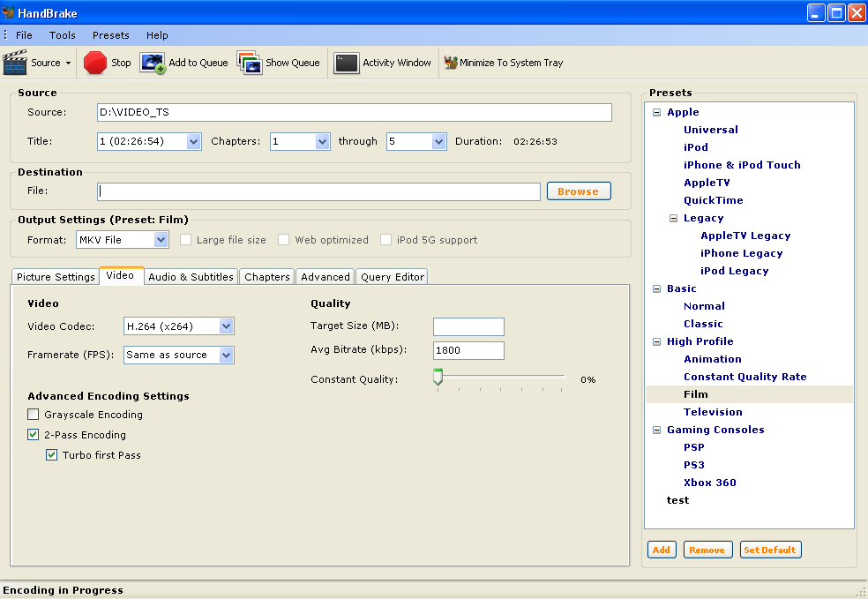868x599 pixels.
Task: Uncheck Turbo first Pass
Action: pyautogui.click(x=51, y=455)
